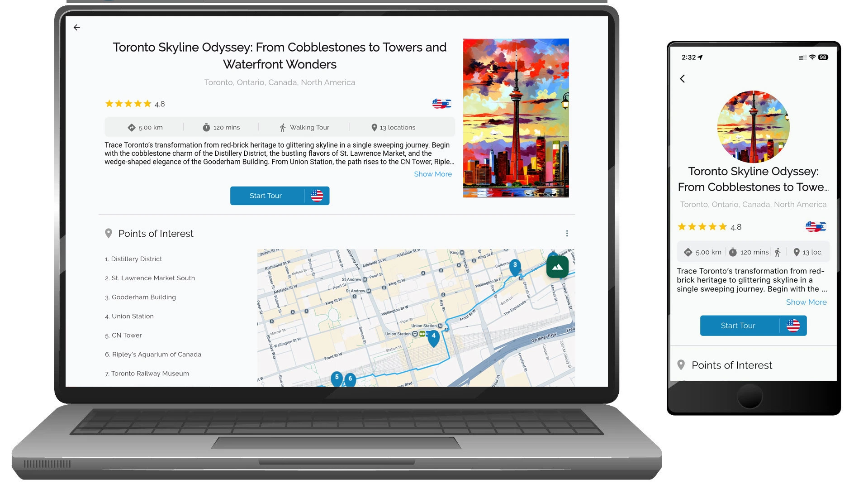Open the three-dot Points of Interest menu
The height and width of the screenshot is (489, 868).
[567, 234]
